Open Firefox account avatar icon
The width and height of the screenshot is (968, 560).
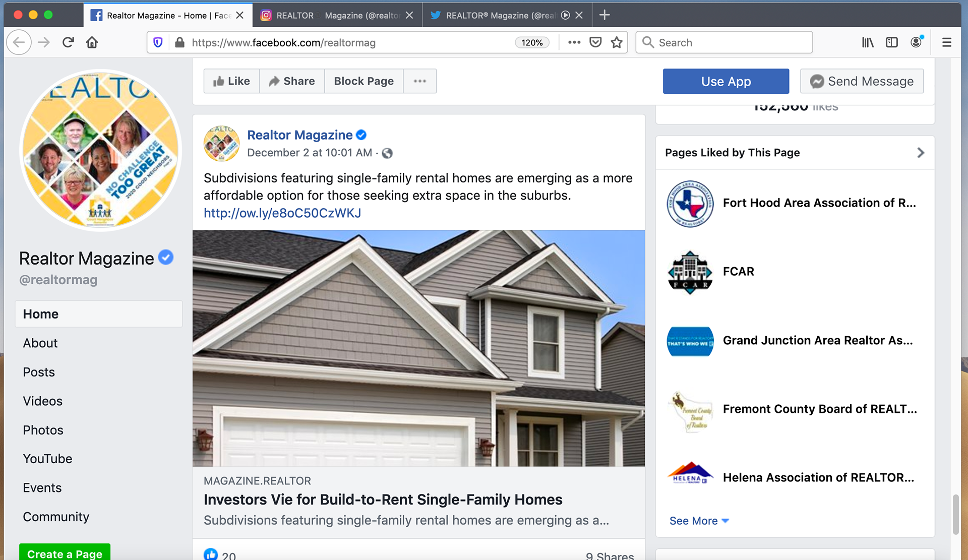(x=917, y=42)
